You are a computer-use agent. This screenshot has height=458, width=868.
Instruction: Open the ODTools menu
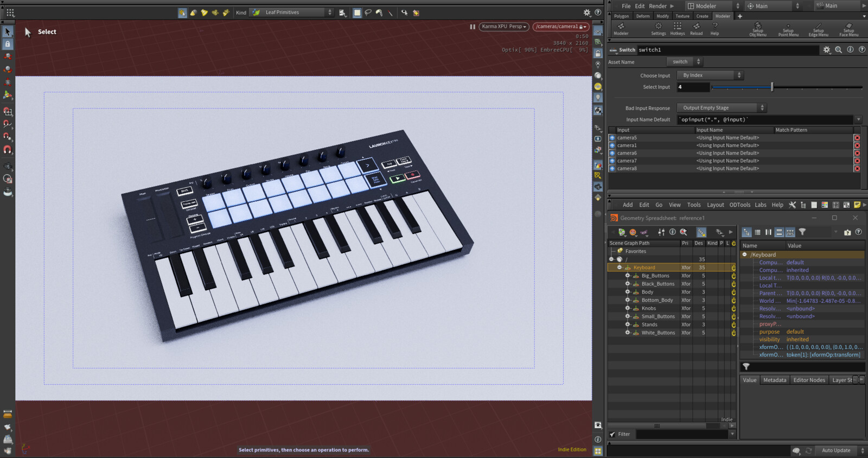[x=740, y=205]
